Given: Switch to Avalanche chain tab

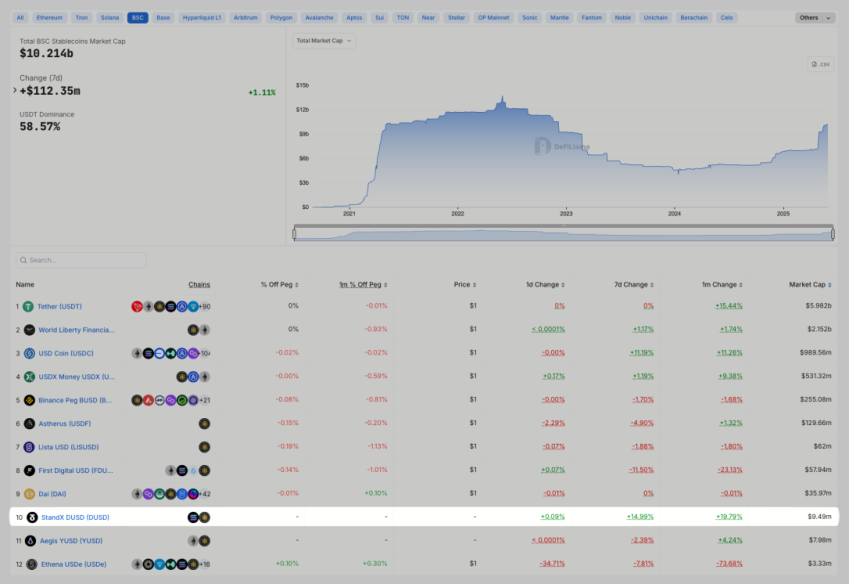Looking at the screenshot, I should click(x=319, y=18).
